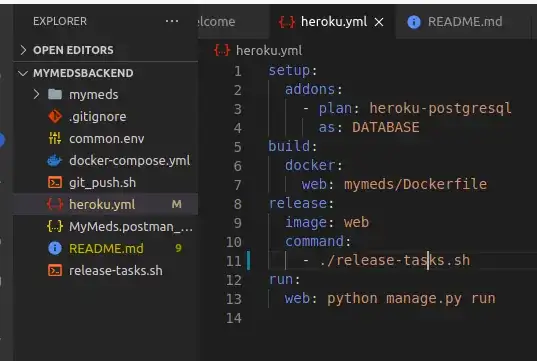The height and width of the screenshot is (361, 537).
Task: Click 'heroku-postgresql' value in editor
Action: pyautogui.click(x=440, y=109)
